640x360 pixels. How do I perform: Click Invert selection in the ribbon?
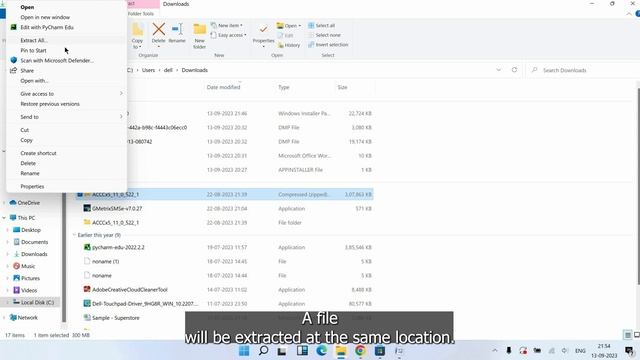328,45
